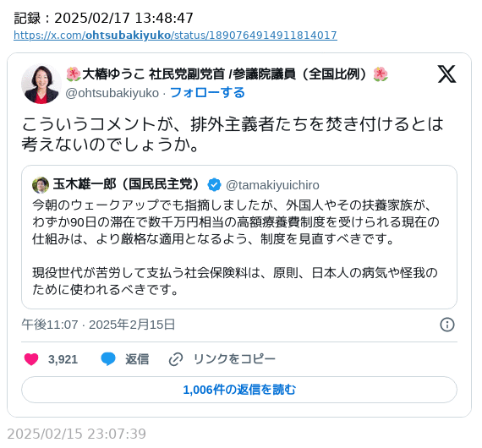Image resolution: width=482 pixels, height=448 pixels.
Task: Click the chain link copy icon
Action: pyautogui.click(x=176, y=359)
